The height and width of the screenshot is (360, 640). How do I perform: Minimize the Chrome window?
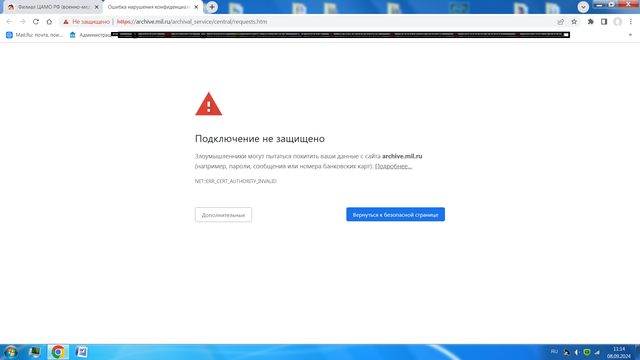point(599,4)
